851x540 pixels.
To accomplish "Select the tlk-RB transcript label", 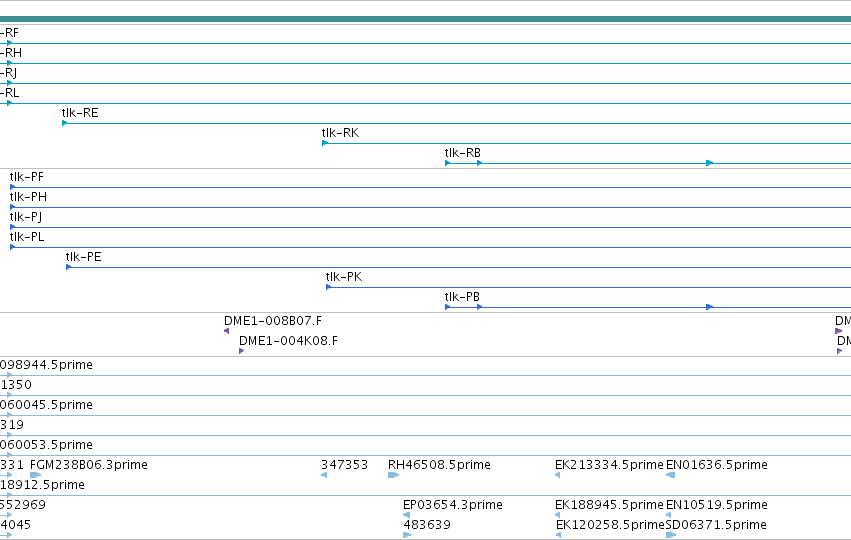I will (462, 153).
